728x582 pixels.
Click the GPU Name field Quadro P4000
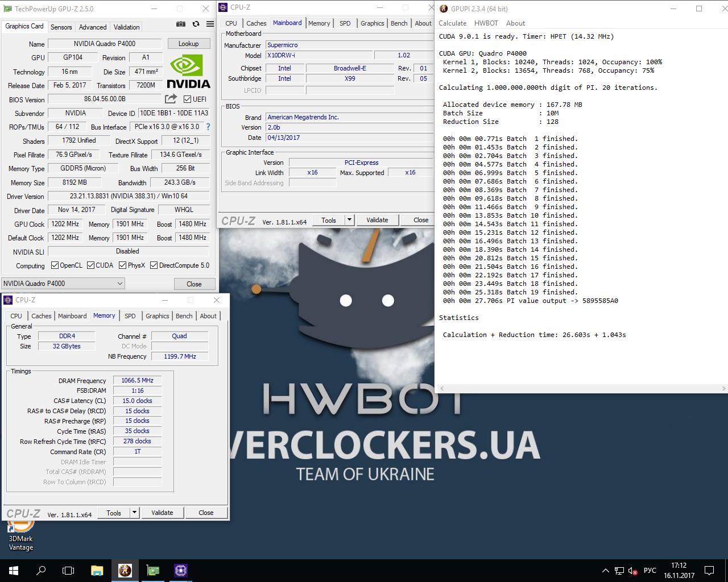[x=105, y=44]
